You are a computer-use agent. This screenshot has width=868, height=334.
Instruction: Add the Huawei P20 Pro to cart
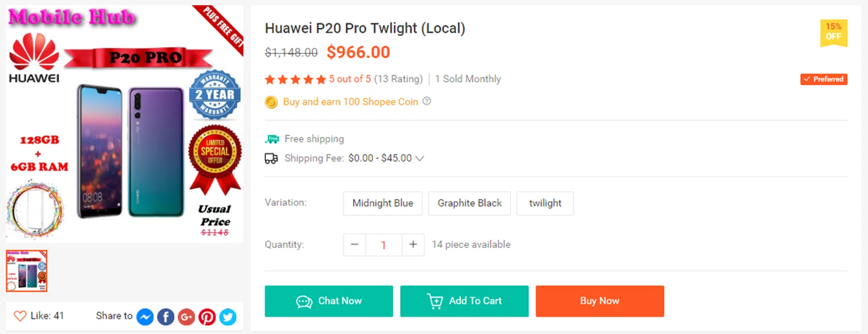coord(464,301)
